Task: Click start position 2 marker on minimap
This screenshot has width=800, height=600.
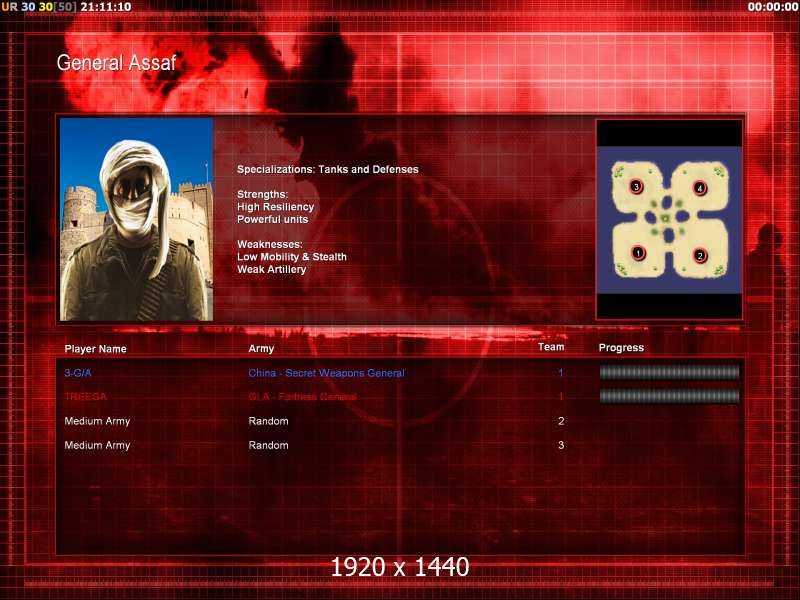Action: pyautogui.click(x=700, y=256)
